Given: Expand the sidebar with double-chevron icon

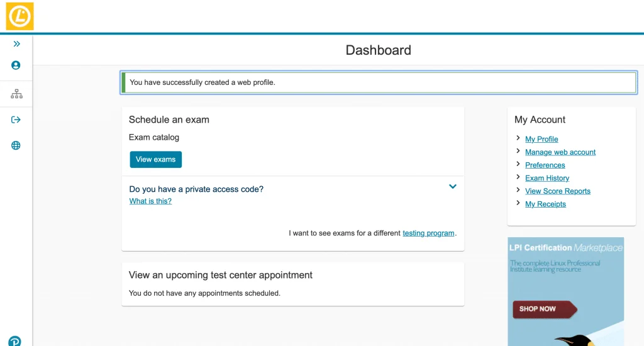Looking at the screenshot, I should click(x=16, y=44).
